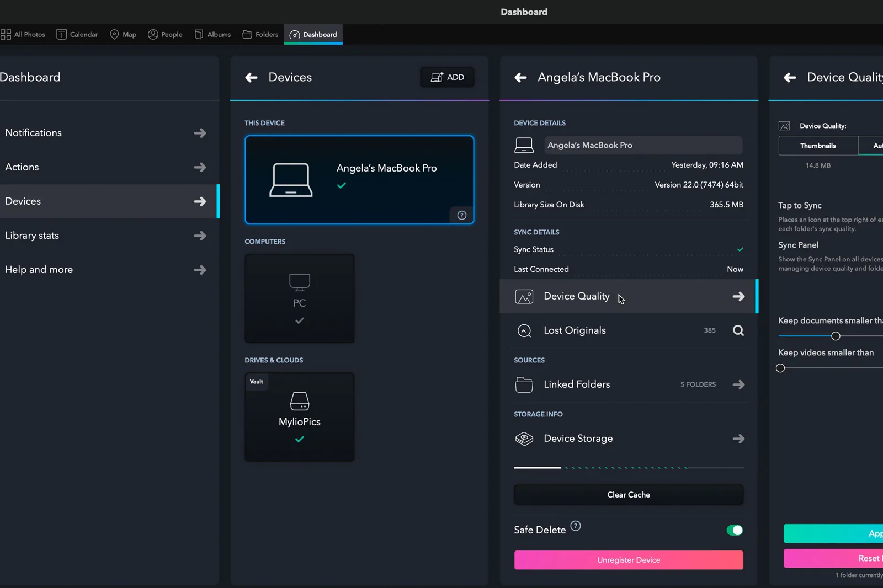Click the Sync Status checkmark

740,249
